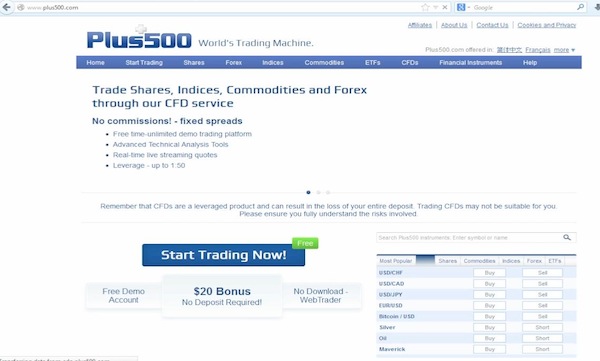Click Buy for Bitcoin / USD
The image size is (600, 361).
tap(489, 317)
